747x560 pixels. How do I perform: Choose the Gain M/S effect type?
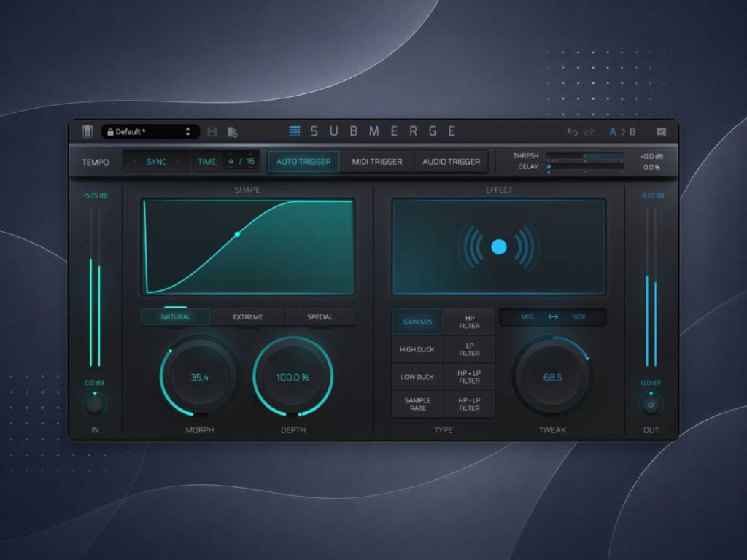pyautogui.click(x=417, y=322)
